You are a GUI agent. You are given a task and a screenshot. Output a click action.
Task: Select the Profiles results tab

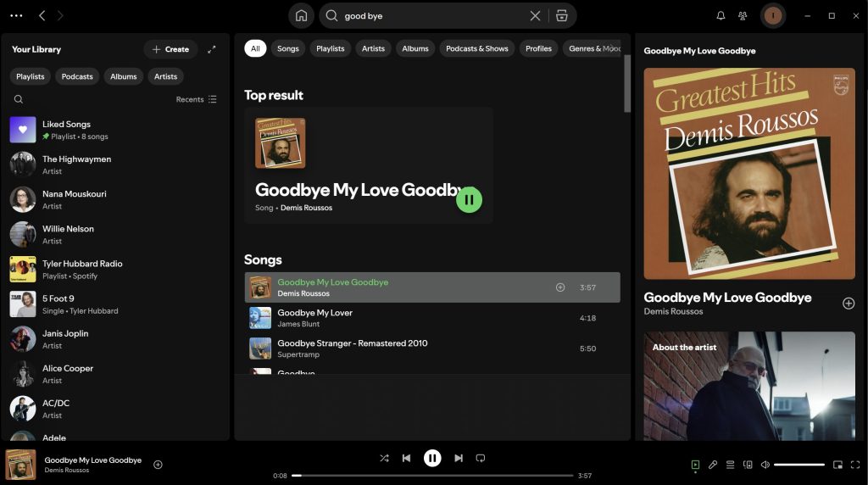538,48
